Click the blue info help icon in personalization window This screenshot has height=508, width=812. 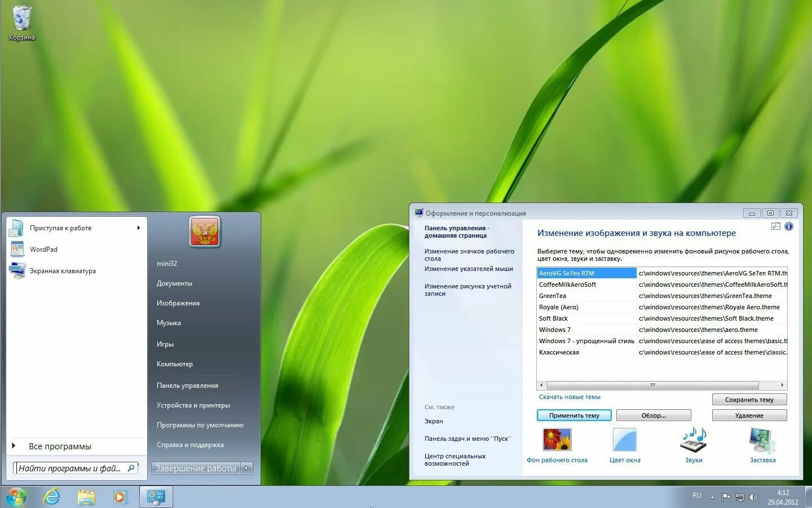pos(788,226)
